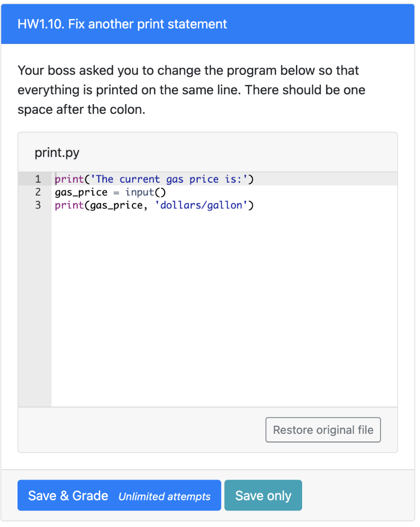Click the Save only button

click(263, 495)
